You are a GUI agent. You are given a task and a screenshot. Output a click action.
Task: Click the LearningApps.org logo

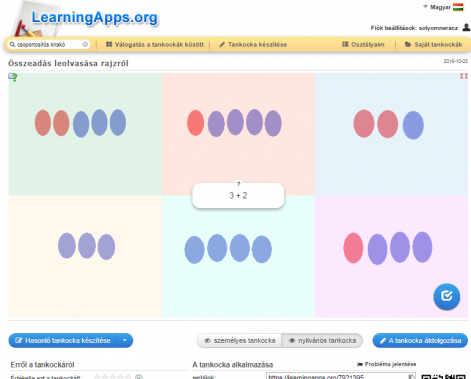(x=95, y=17)
